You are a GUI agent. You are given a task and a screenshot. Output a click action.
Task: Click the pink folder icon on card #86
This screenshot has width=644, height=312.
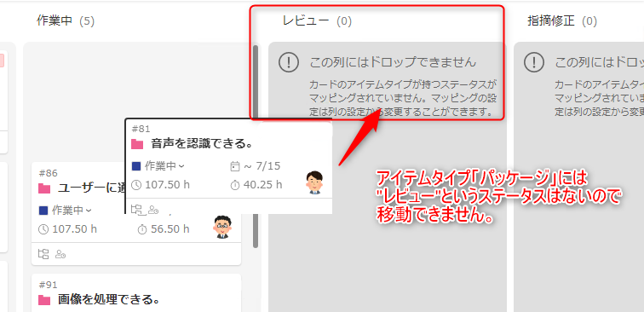pos(44,188)
